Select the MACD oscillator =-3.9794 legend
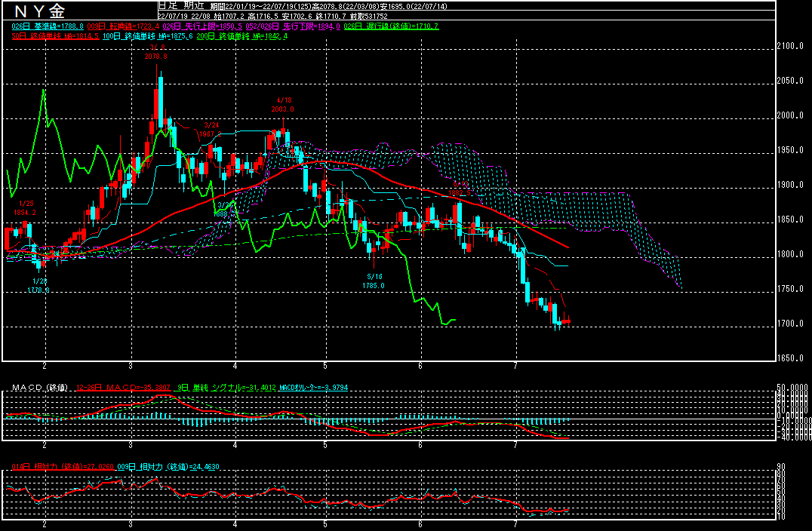This screenshot has height=531, width=812. pyautogui.click(x=314, y=388)
